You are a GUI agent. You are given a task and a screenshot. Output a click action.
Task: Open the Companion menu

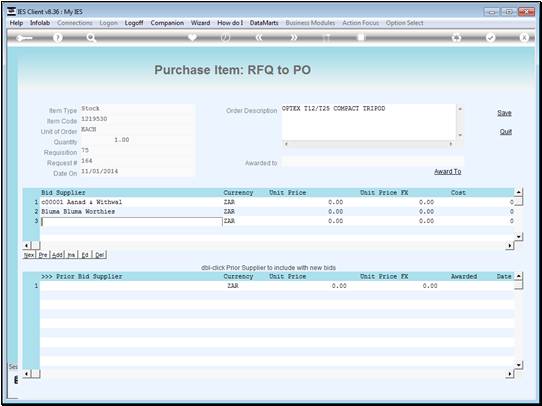point(167,23)
